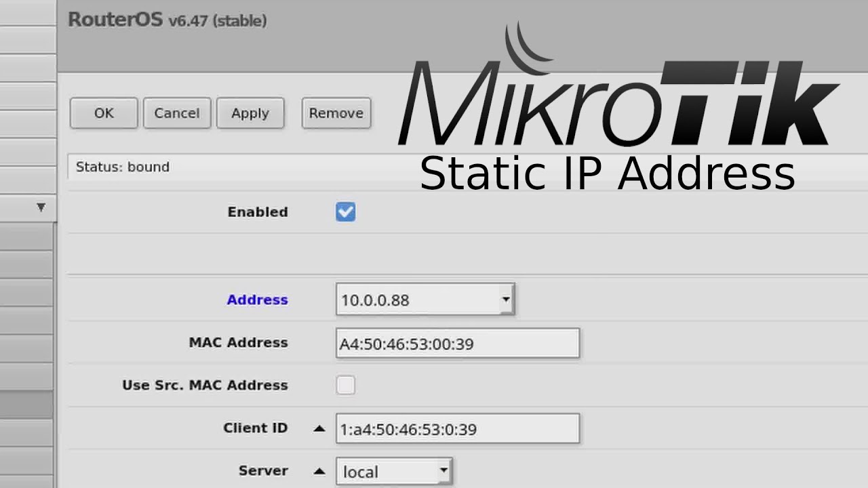Enable Use Src. MAC Address checkbox
Viewport: 868px width, 488px height.
tap(346, 385)
